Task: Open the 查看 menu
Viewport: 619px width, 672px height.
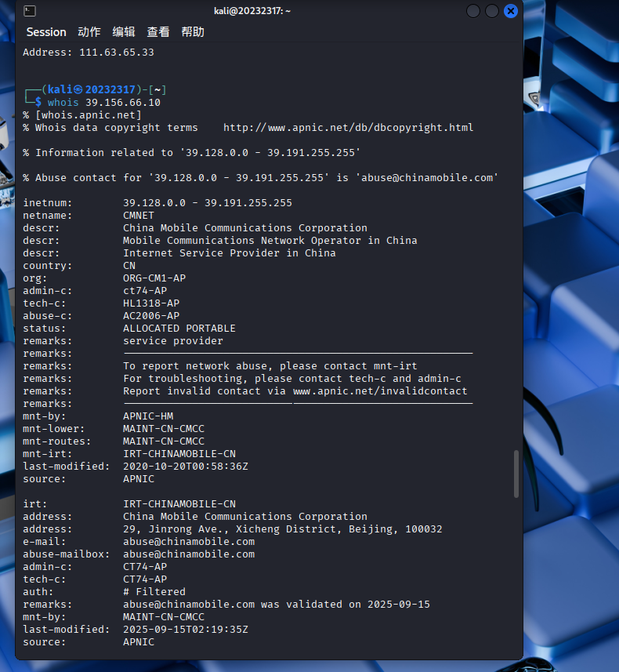Action: click(158, 32)
